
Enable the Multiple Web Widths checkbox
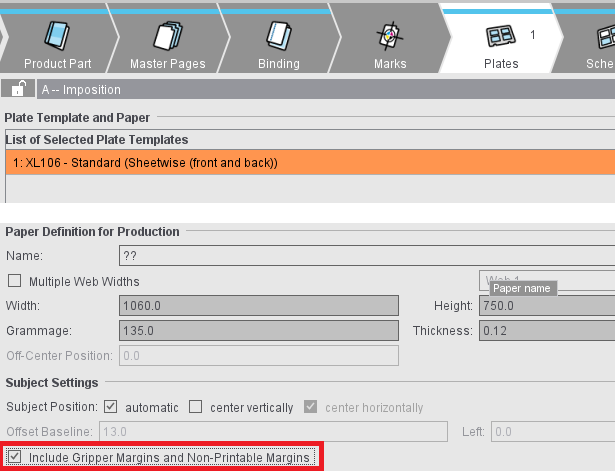[x=14, y=281]
